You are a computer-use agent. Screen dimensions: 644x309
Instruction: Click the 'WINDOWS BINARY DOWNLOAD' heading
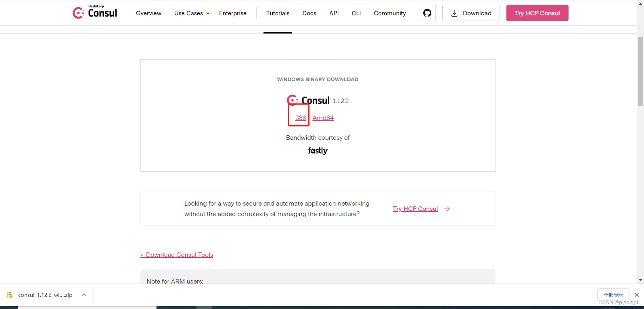click(318, 80)
